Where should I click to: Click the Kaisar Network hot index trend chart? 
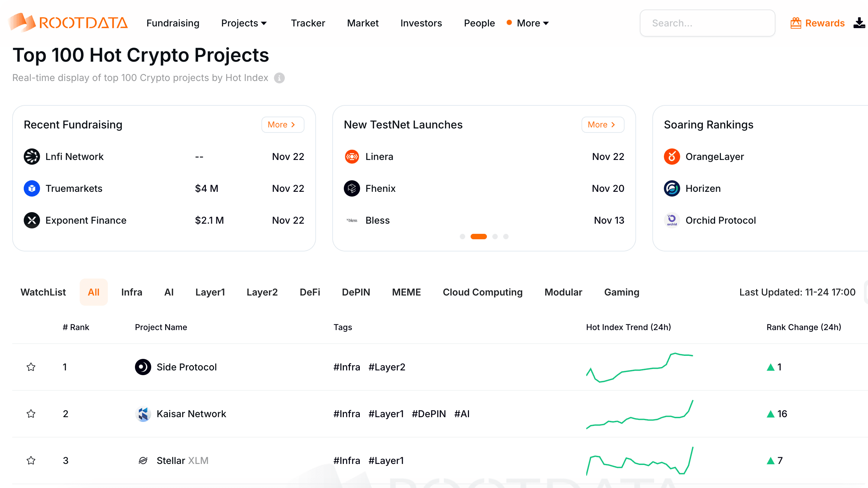coord(639,414)
